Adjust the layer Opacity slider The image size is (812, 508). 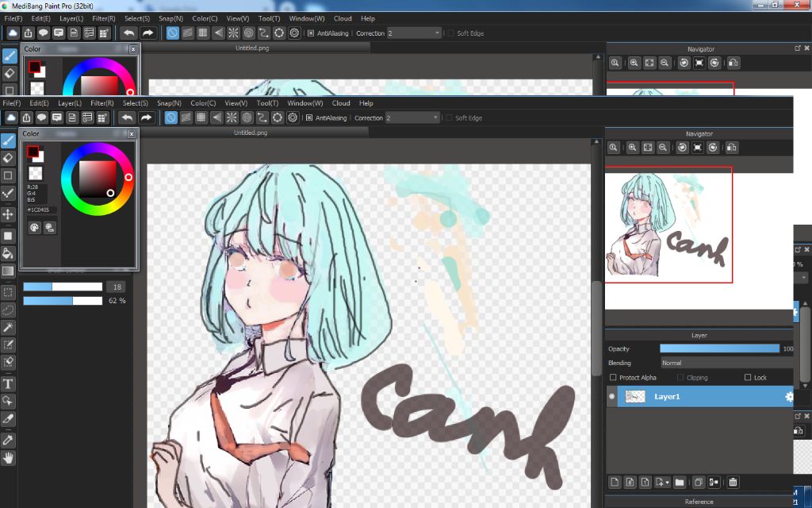(x=720, y=349)
